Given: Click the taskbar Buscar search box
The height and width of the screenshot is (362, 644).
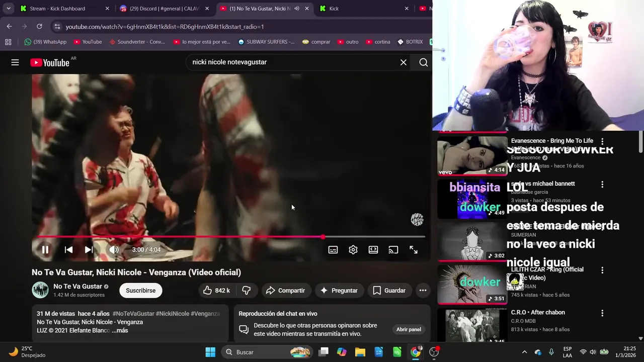Looking at the screenshot, I should tap(267, 352).
